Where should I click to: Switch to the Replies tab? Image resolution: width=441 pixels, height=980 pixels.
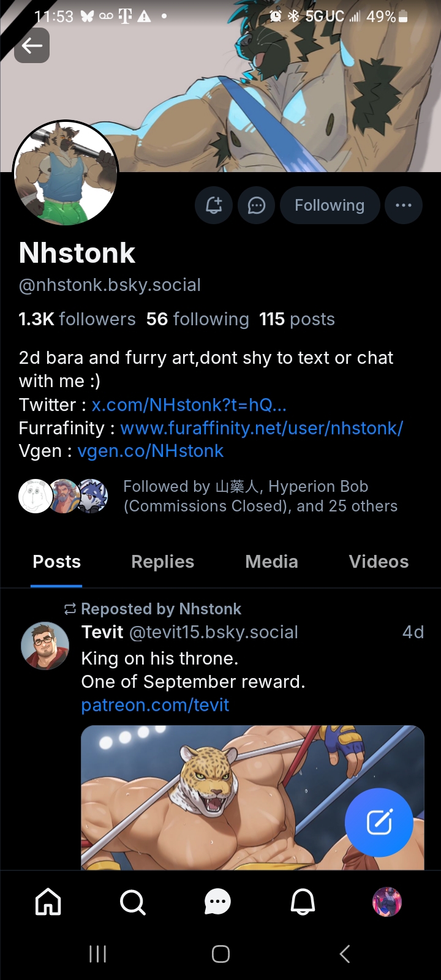(x=162, y=562)
